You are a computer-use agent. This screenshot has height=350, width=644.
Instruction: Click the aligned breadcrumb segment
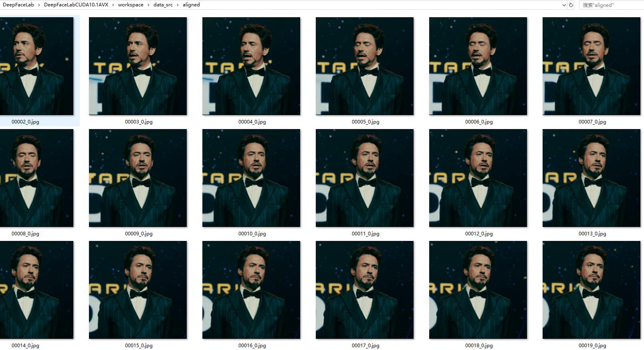tap(191, 5)
